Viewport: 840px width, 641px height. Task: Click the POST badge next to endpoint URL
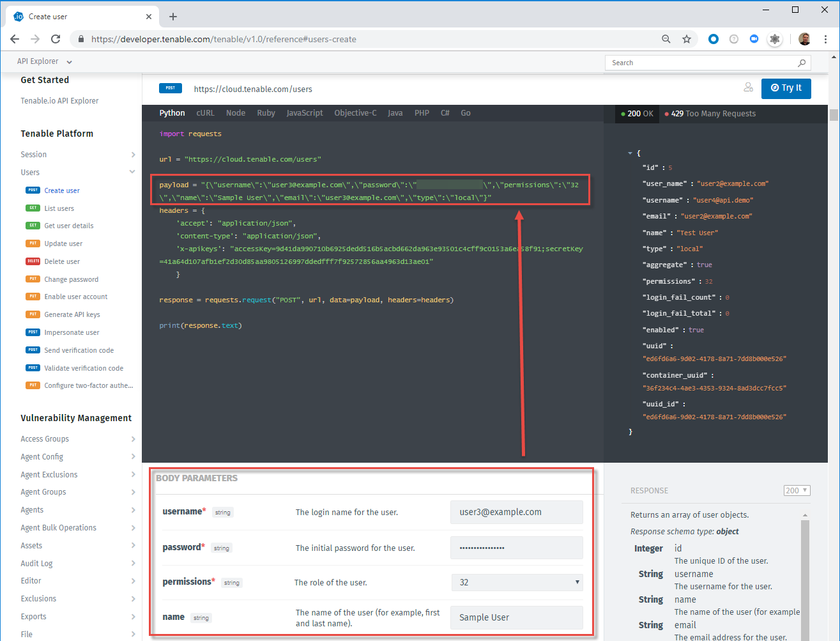(x=170, y=88)
